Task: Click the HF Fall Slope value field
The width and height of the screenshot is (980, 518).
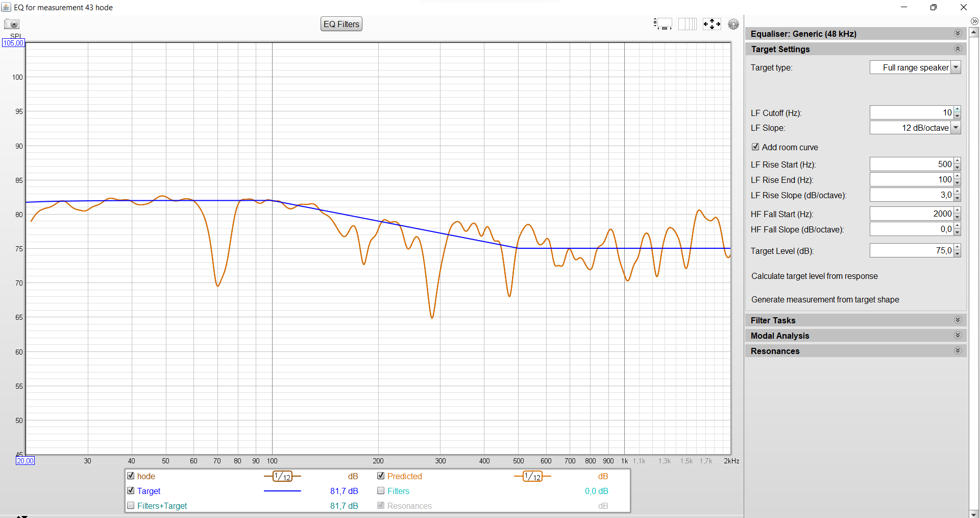Action: point(912,229)
